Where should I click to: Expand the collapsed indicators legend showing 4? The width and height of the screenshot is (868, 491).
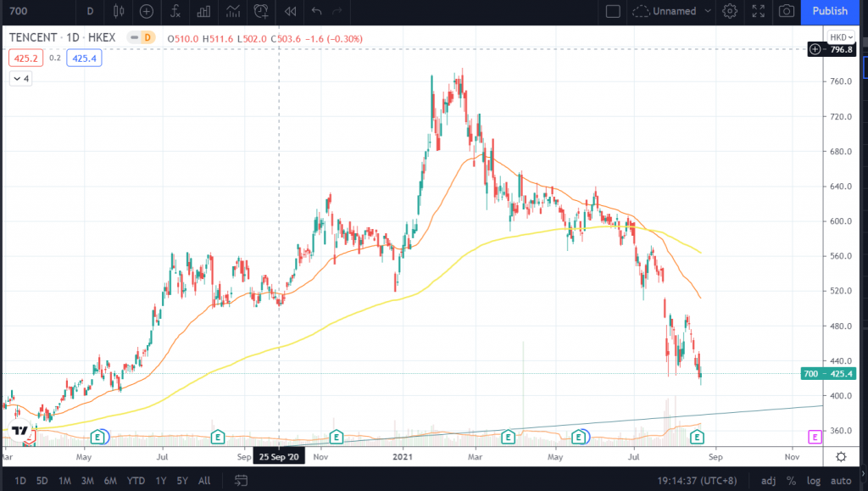click(21, 78)
